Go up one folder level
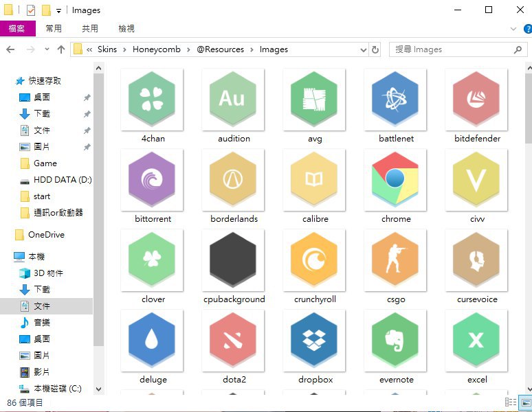 [x=61, y=49]
